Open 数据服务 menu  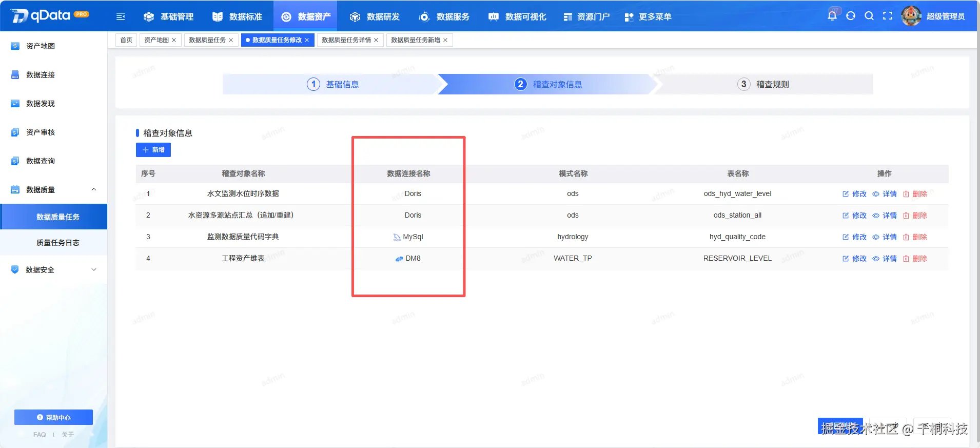[444, 16]
